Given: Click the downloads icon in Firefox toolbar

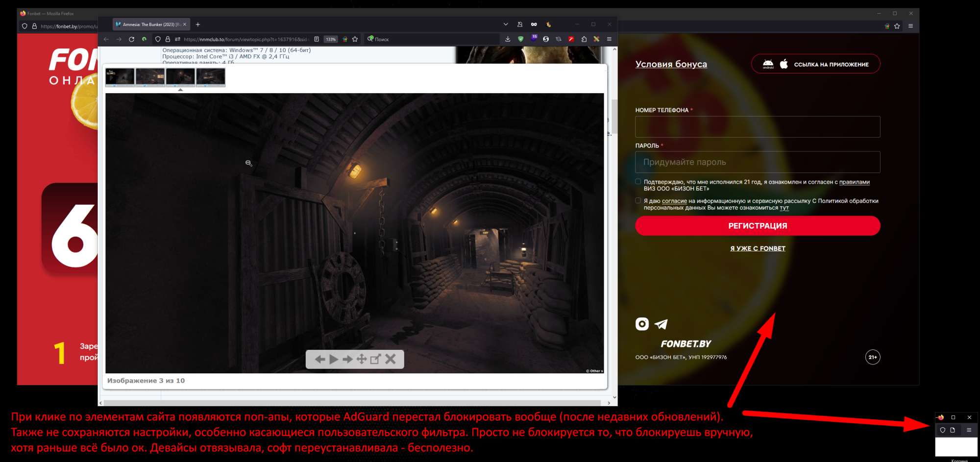Looking at the screenshot, I should click(x=508, y=39).
